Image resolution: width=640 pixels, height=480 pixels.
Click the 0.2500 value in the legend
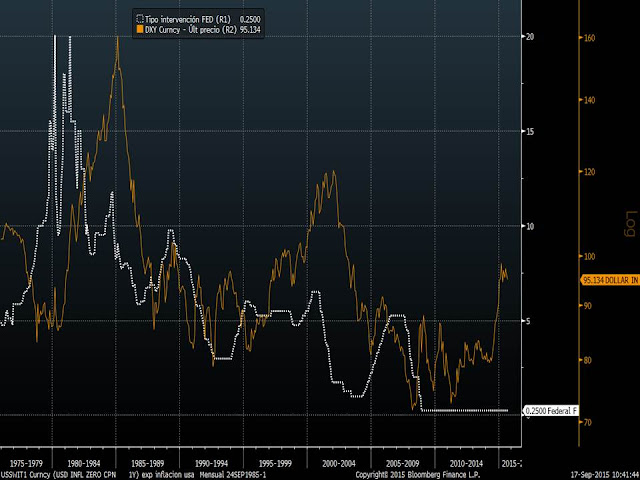pos(250,19)
